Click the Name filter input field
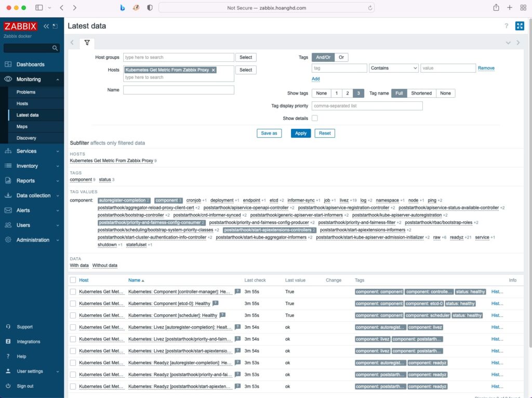532x398 pixels. click(179, 90)
